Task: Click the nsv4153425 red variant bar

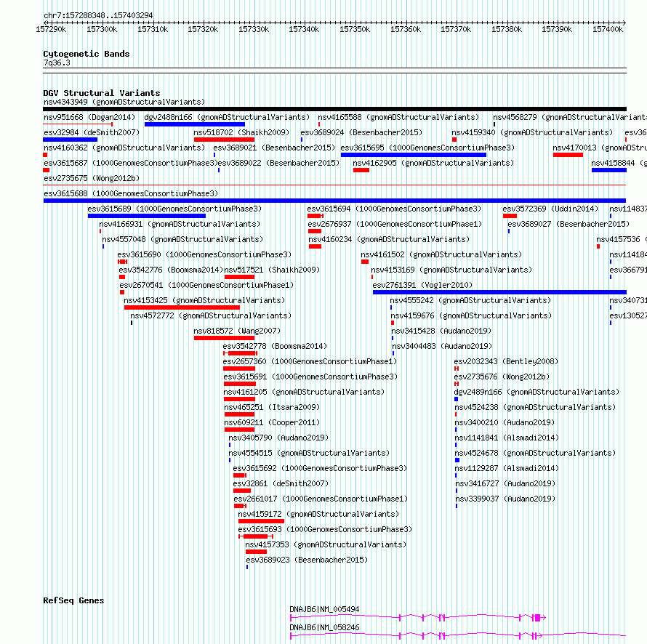Action: tap(182, 307)
